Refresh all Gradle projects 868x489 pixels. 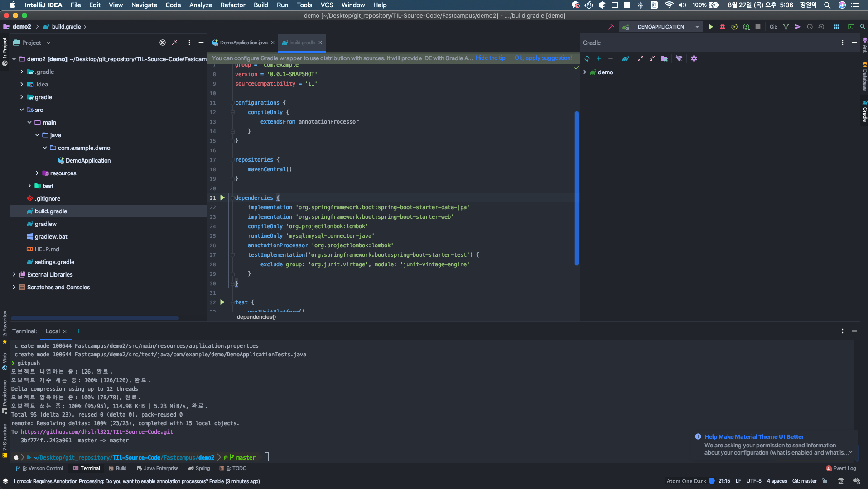click(587, 58)
